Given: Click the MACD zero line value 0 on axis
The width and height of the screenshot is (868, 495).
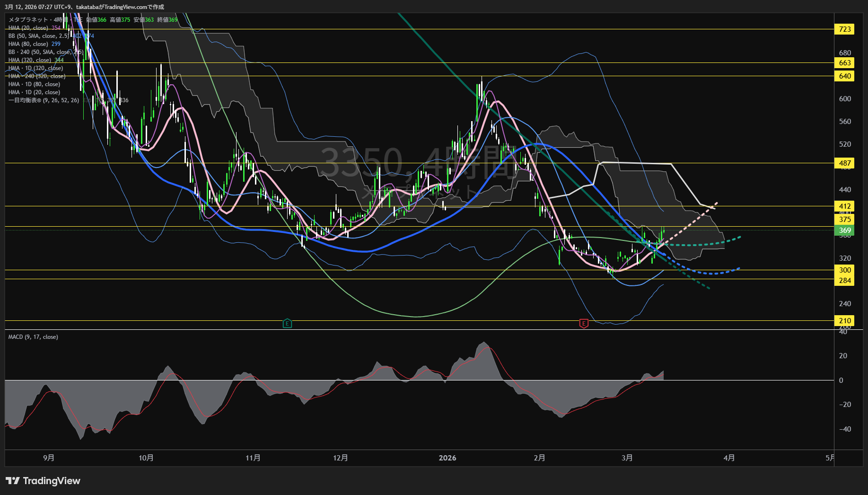Looking at the screenshot, I should point(841,380).
